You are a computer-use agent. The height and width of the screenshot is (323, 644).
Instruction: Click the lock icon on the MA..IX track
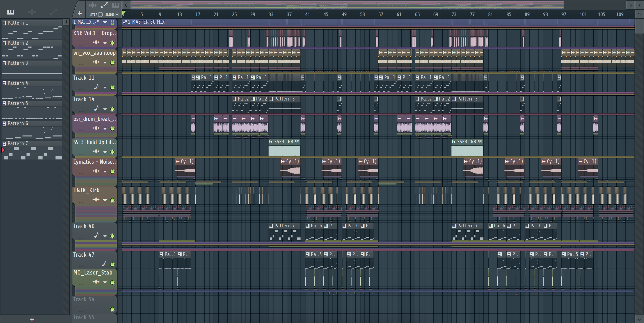coord(112,23)
